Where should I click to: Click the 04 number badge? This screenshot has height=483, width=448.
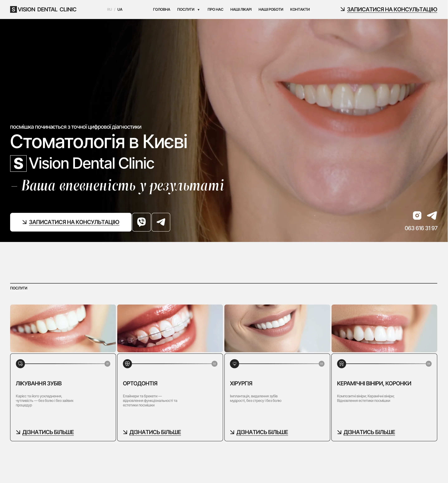coord(429,364)
